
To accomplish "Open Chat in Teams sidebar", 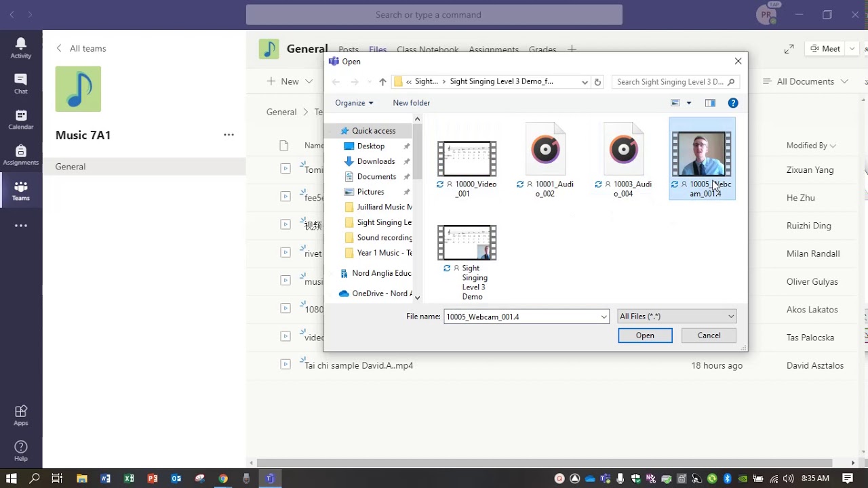I will click(x=21, y=83).
